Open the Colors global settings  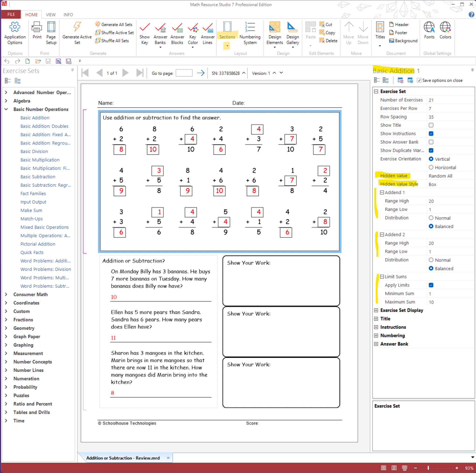point(445,27)
